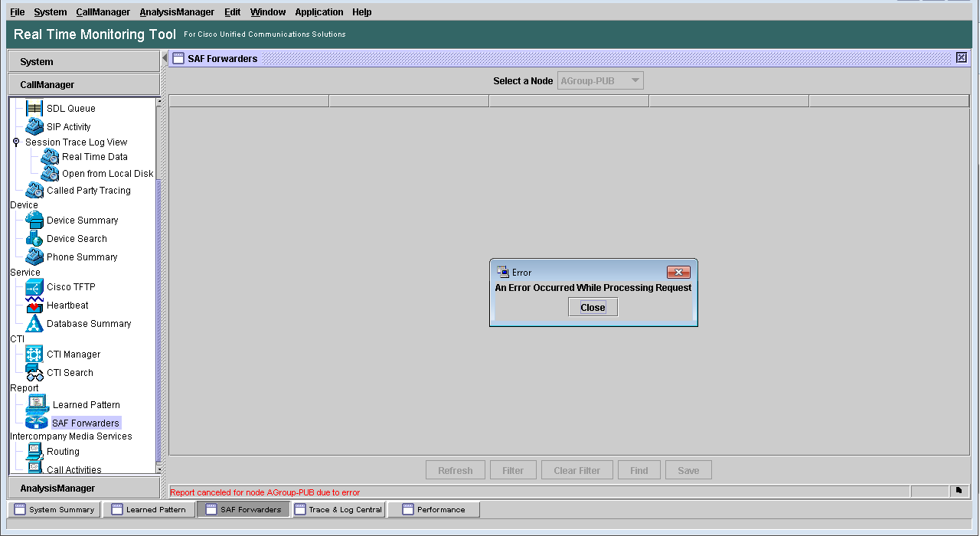This screenshot has width=980, height=536.
Task: Collapse the left navigation pane arrow
Action: 164,58
